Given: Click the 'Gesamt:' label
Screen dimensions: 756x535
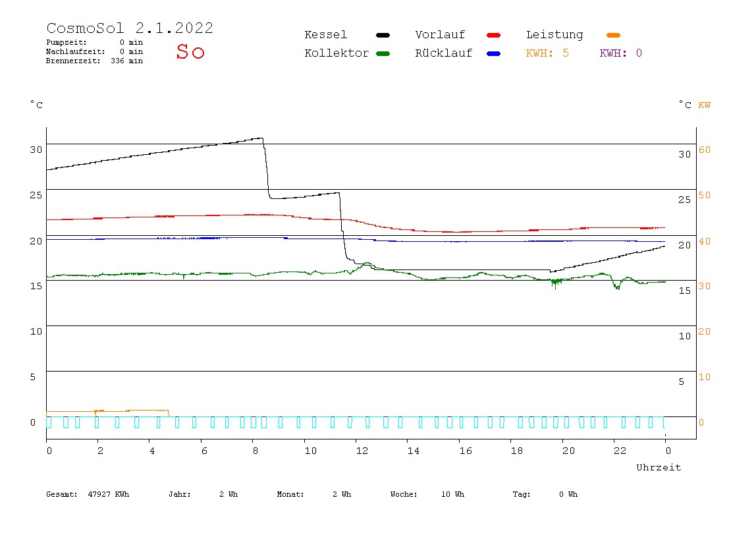Looking at the screenshot, I should tap(62, 494).
